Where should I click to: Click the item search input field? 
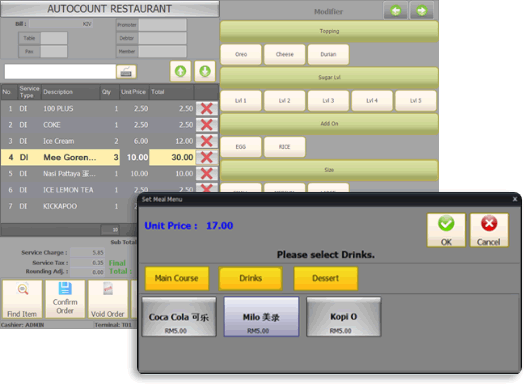pos(60,72)
